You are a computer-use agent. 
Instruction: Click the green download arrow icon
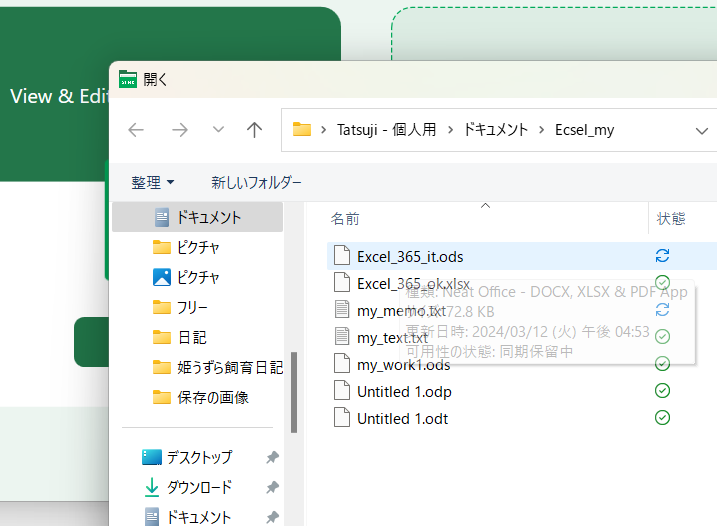152,487
